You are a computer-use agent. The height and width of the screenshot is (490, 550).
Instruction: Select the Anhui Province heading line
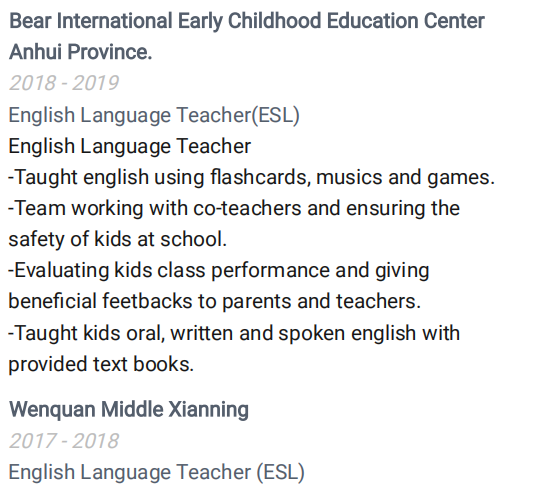tap(80, 52)
